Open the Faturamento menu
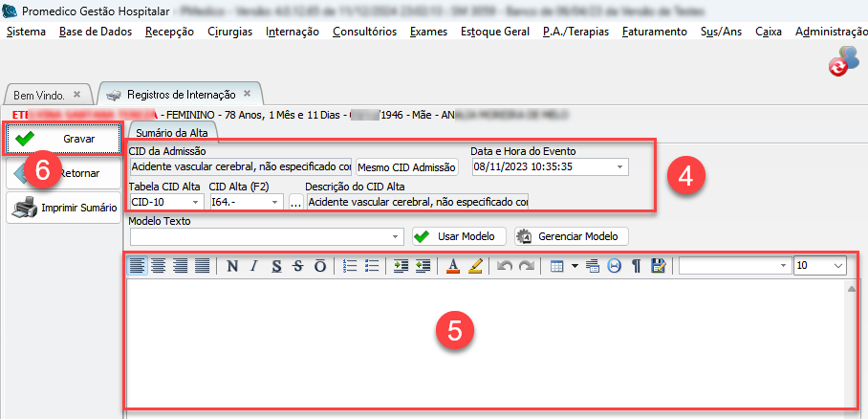Viewport: 868px width, 419px height. [654, 32]
